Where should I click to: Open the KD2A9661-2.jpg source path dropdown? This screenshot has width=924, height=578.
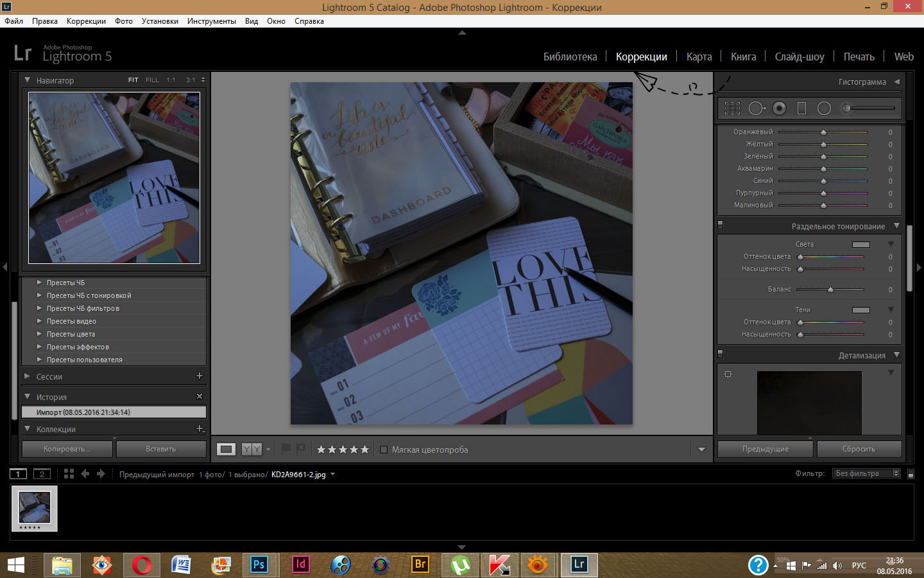pyautogui.click(x=332, y=475)
